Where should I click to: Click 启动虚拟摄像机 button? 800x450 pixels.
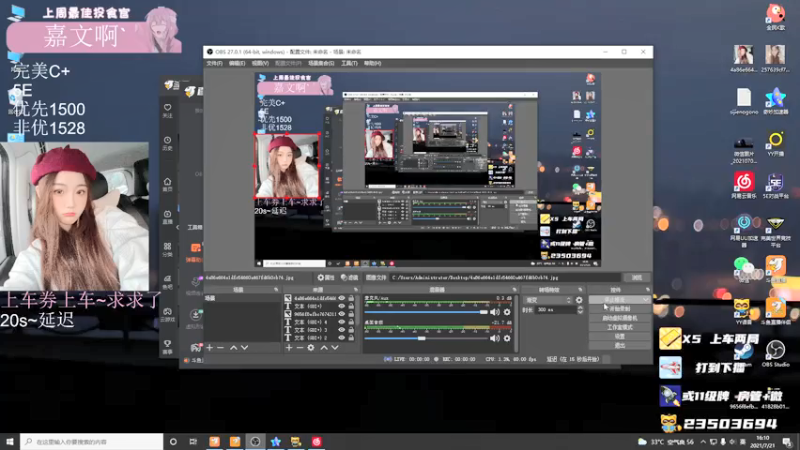click(619, 318)
